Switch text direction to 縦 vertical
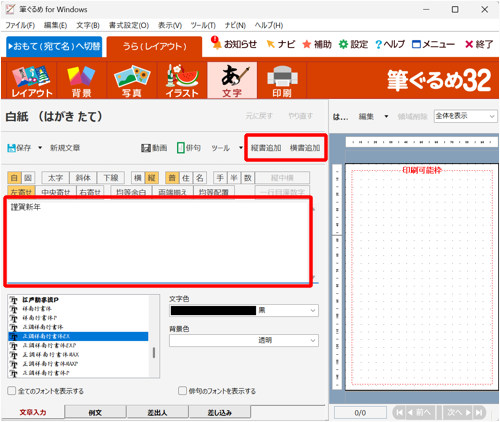 coord(152,178)
